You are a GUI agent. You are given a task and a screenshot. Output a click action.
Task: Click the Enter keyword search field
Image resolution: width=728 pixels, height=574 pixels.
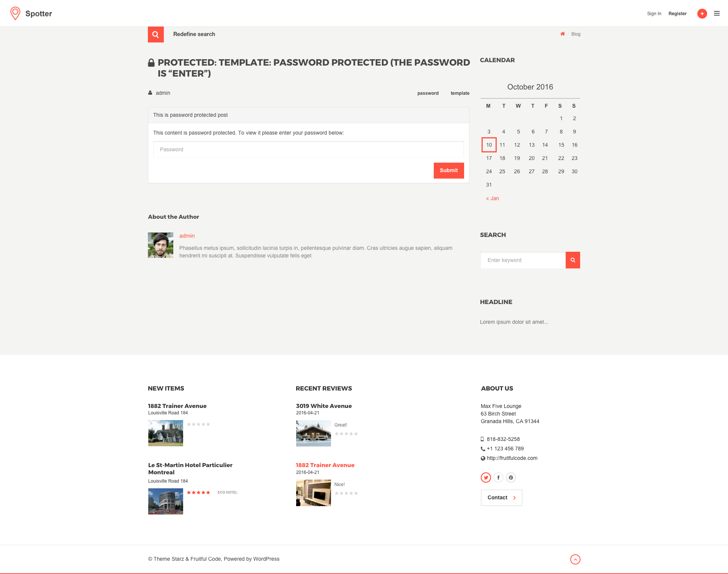[523, 260]
